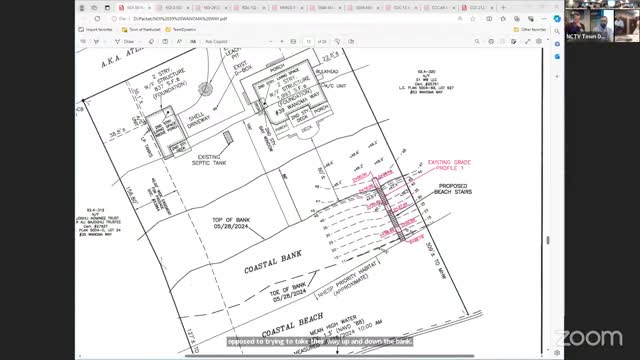This screenshot has width=640, height=360.
Task: Open TeamDynamix favorites folder
Action: (x=180, y=30)
